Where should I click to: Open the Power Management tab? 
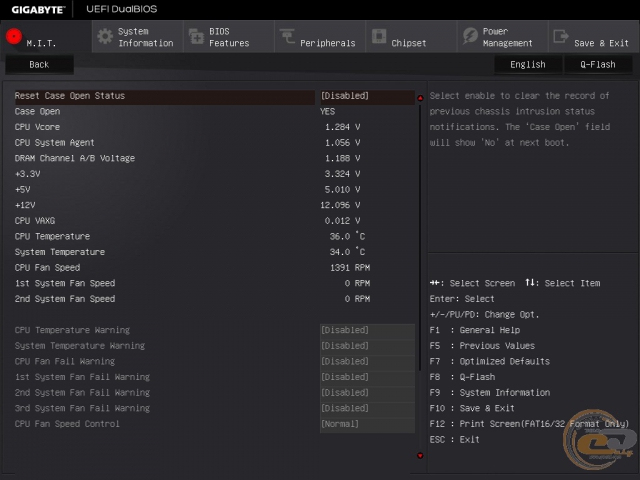(503, 37)
